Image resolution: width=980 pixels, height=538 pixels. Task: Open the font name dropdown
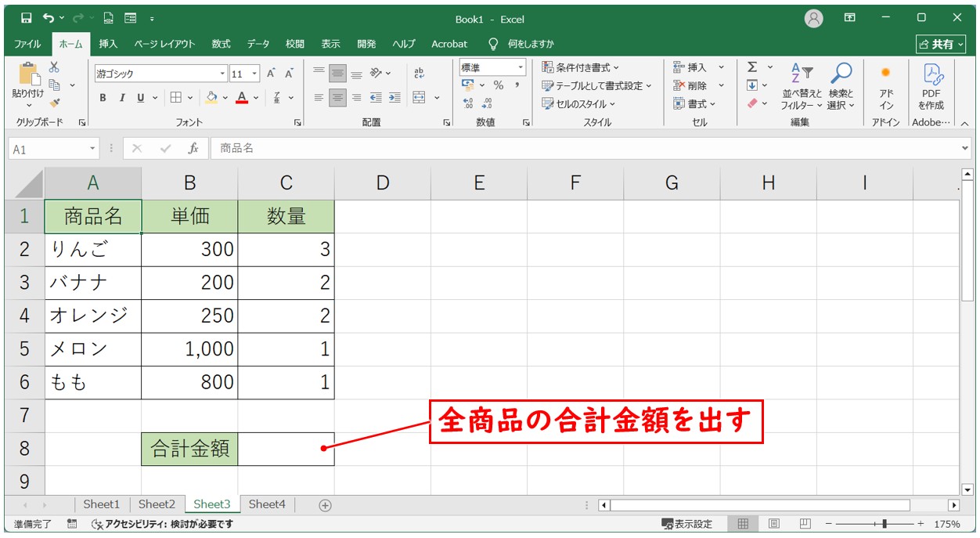(x=222, y=74)
